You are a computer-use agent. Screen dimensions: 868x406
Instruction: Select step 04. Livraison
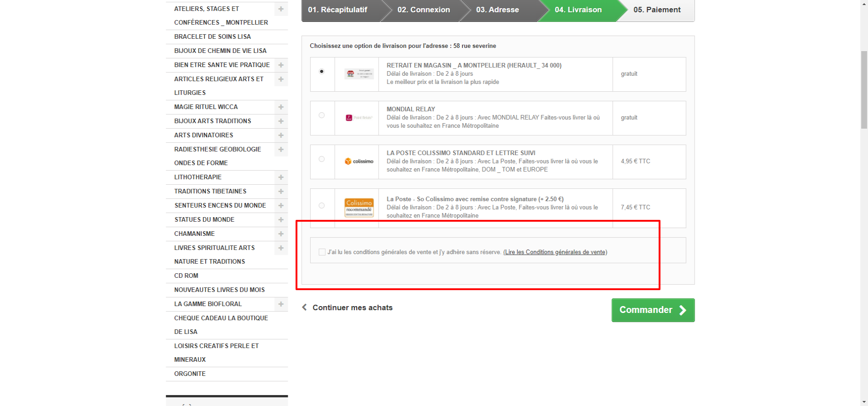pos(578,10)
